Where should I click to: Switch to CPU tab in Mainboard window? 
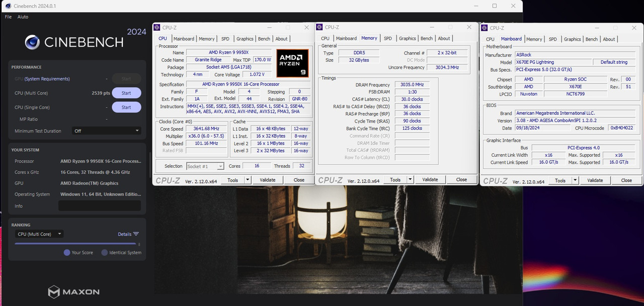(490, 39)
